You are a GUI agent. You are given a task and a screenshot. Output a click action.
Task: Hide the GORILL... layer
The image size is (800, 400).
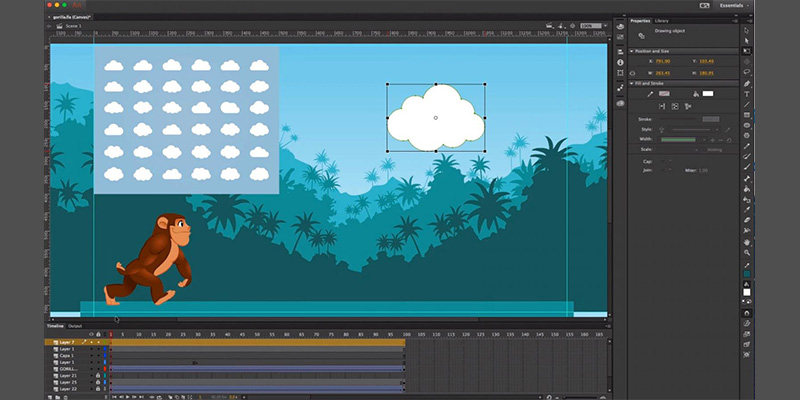(x=92, y=369)
